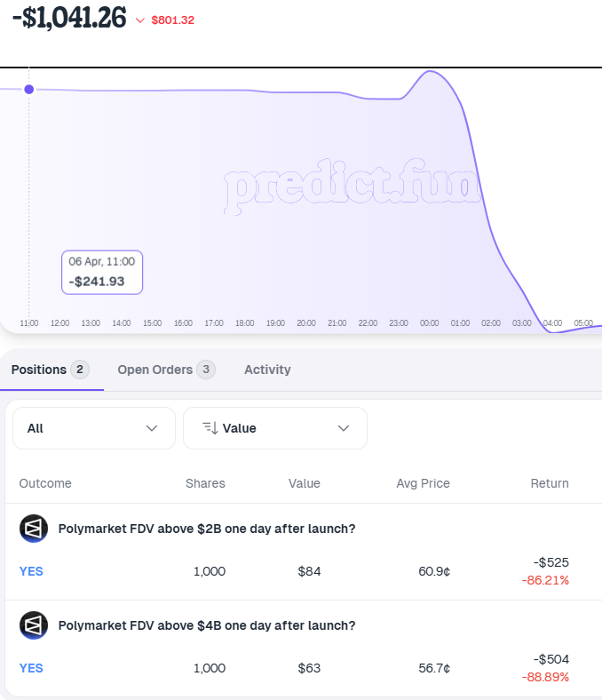Viewport: 602px width, 700px height.
Task: Click the -$1,041.26 total balance text
Action: click(69, 18)
